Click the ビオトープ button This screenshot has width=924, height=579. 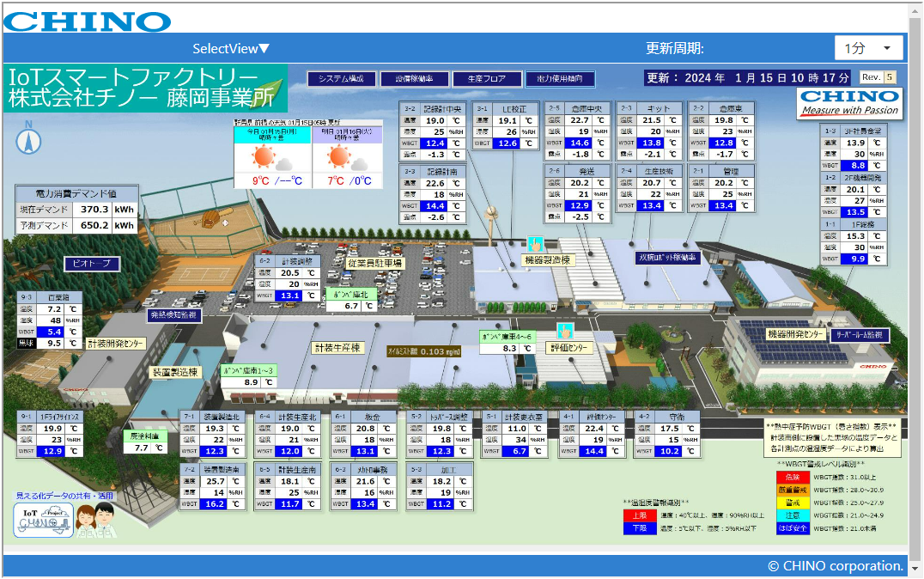click(x=92, y=264)
